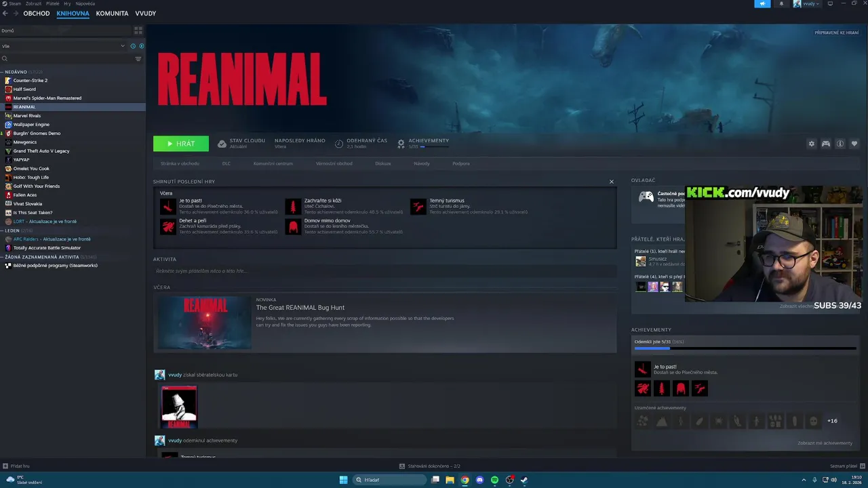Show game info icon

pyautogui.click(x=840, y=144)
